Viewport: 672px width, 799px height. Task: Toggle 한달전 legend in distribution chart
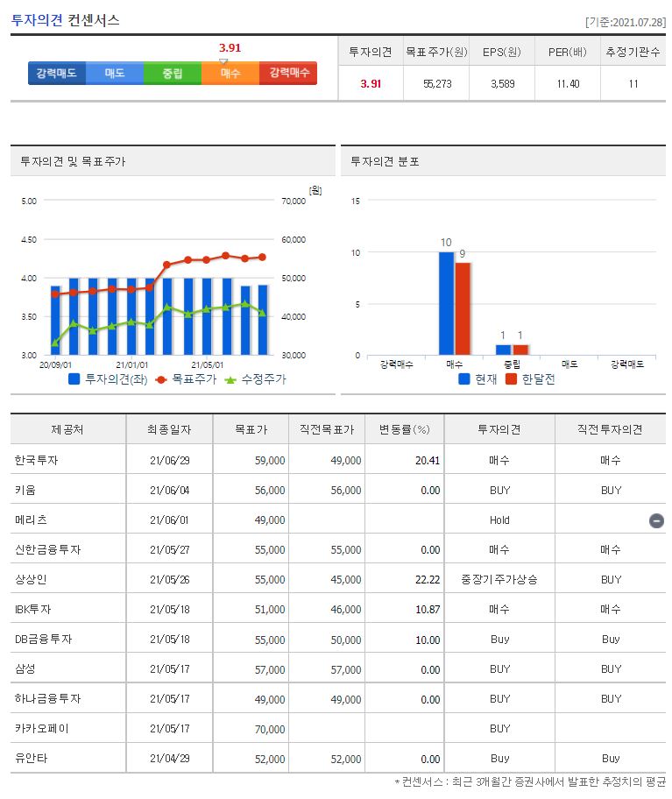(x=530, y=379)
